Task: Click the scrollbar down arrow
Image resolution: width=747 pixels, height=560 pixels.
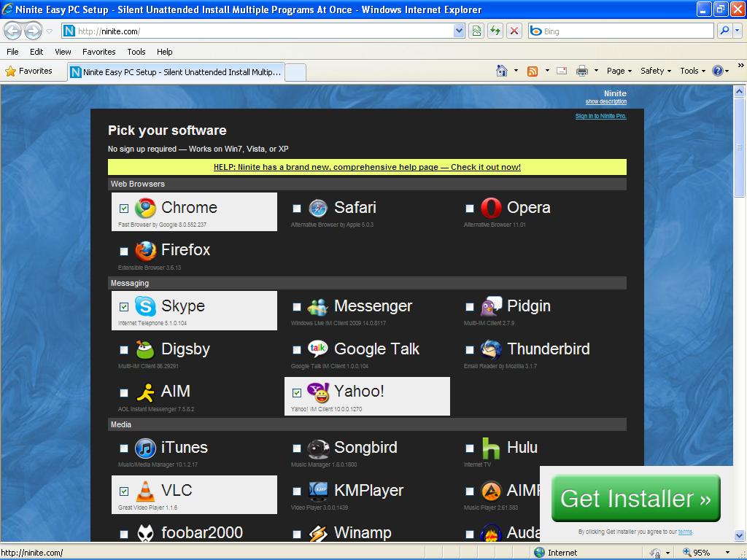Action: point(740,536)
